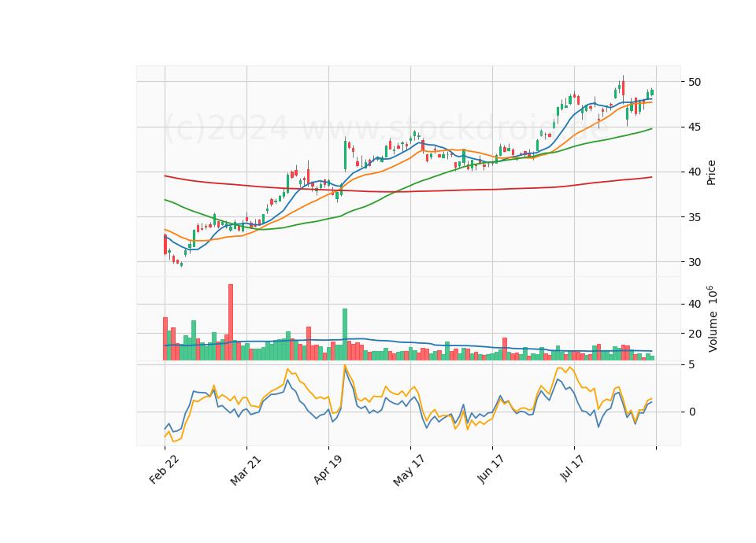Click the oscillator axis value 0
Screen dimensions: 756x543
(692, 412)
